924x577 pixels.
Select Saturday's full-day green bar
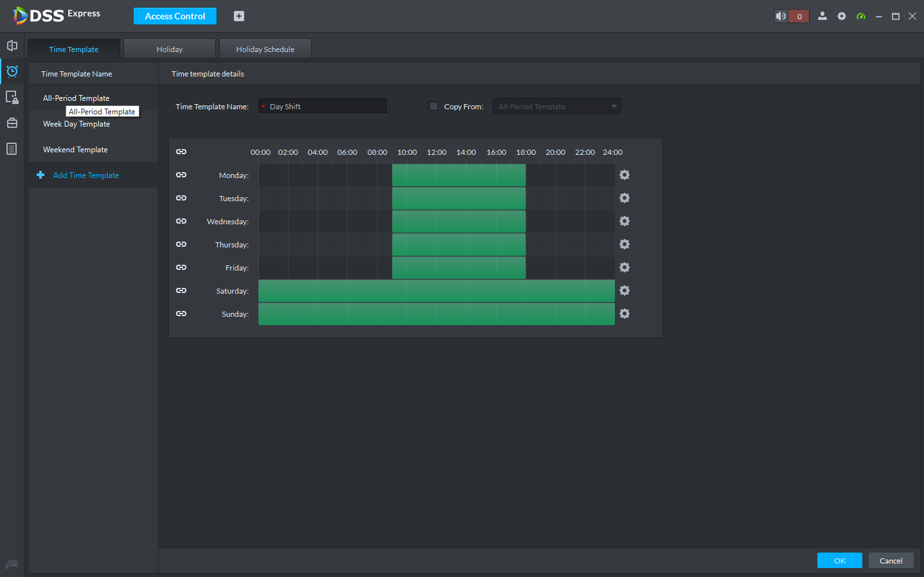(x=436, y=290)
